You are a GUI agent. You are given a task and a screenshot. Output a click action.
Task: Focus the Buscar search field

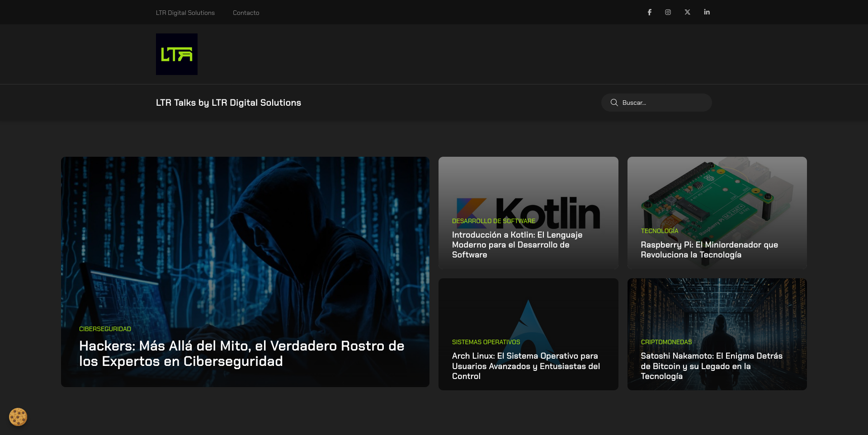tap(656, 103)
